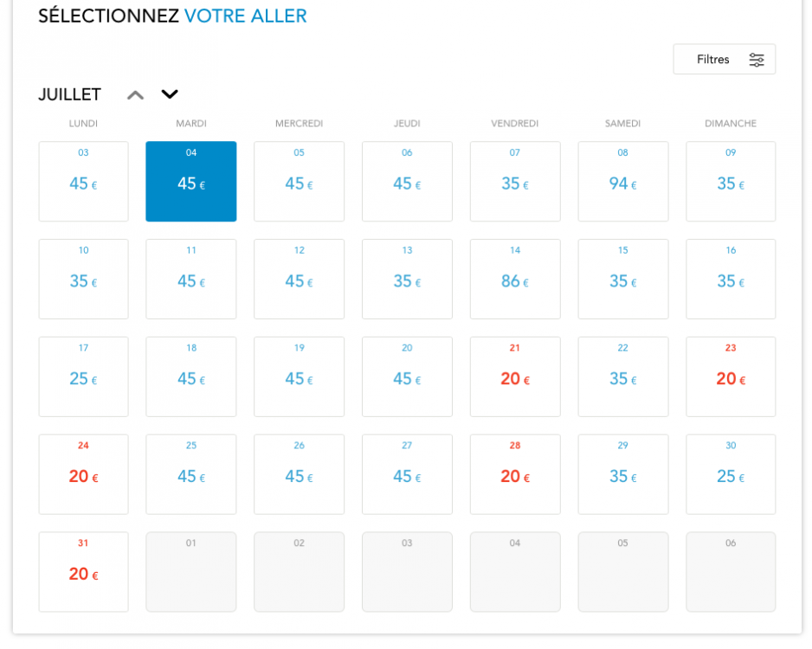The image size is (812, 649).
Task: Choose July 17 at 25 €
Action: [x=83, y=377]
